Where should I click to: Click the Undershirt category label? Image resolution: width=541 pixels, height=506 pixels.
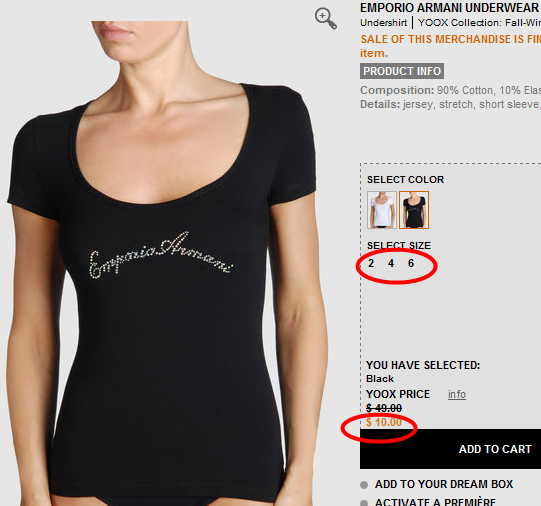coord(383,23)
